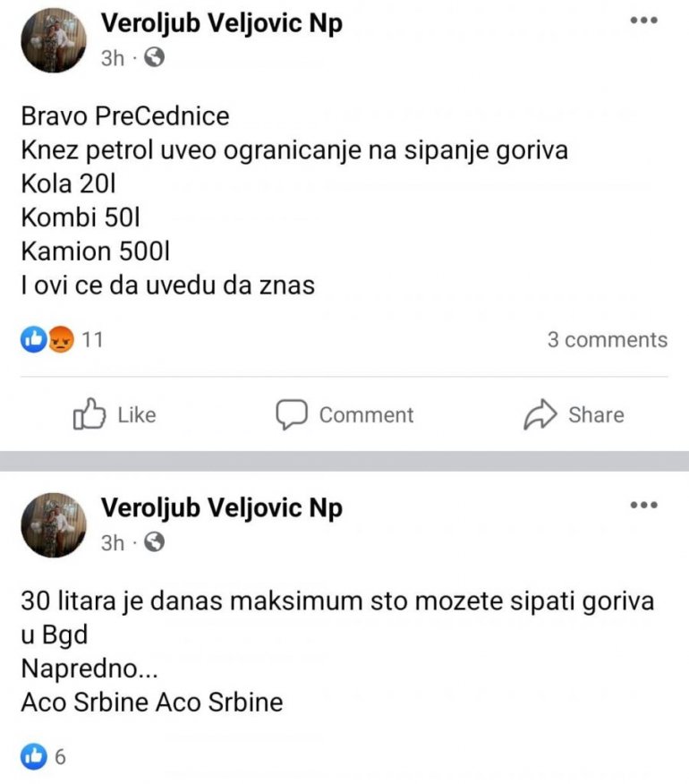Screen dimensions: 689x784
Task: Click the Share arrow button
Action: 574,414
